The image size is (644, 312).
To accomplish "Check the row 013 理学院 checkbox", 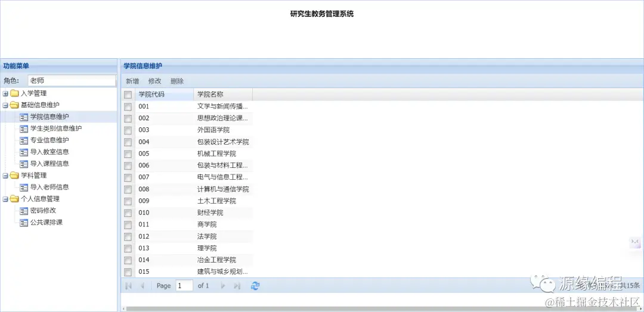I will click(x=128, y=248).
